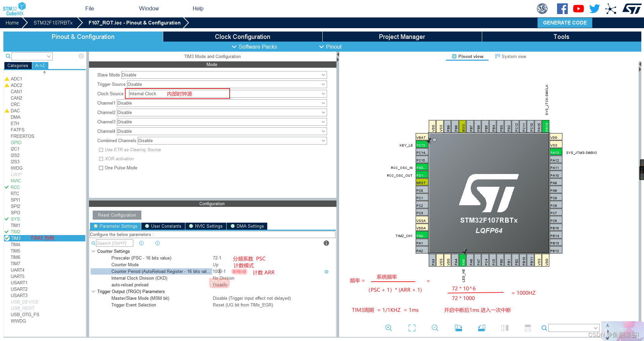
Task: Open the File menu
Action: (90, 9)
